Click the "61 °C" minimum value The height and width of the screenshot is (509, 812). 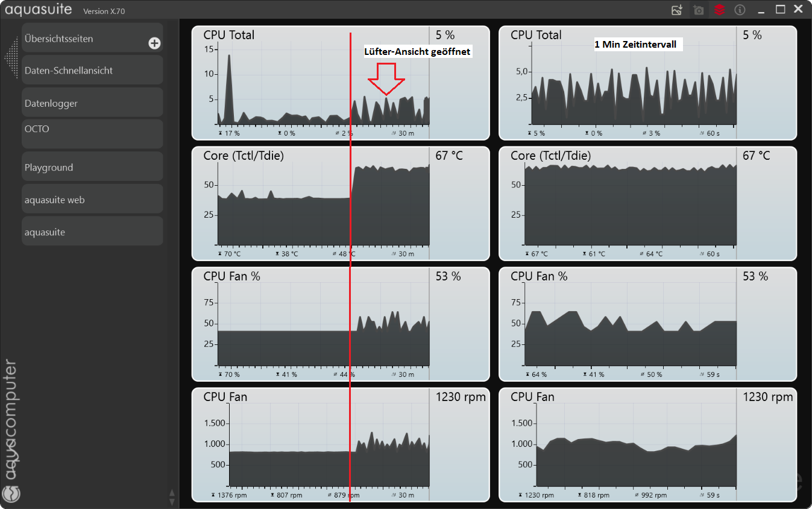point(597,254)
